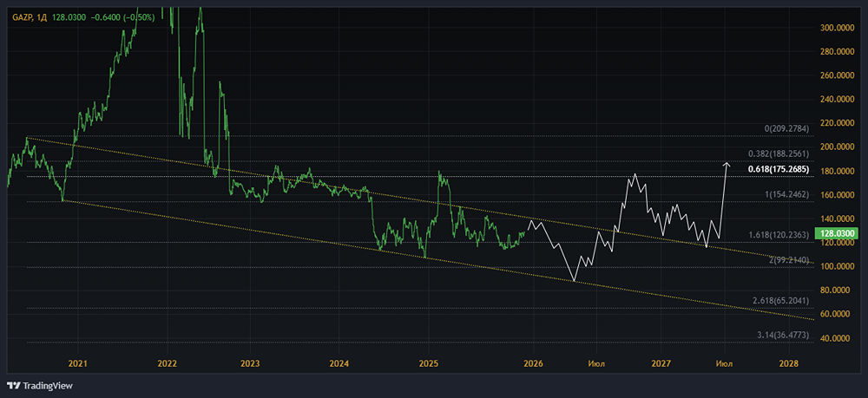Select the 0(209.2784) Fibonacci level label
The height and width of the screenshot is (398, 868).
coord(786,129)
